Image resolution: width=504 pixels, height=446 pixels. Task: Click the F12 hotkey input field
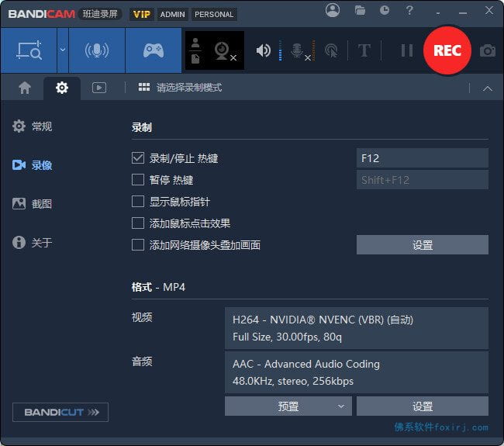point(423,158)
